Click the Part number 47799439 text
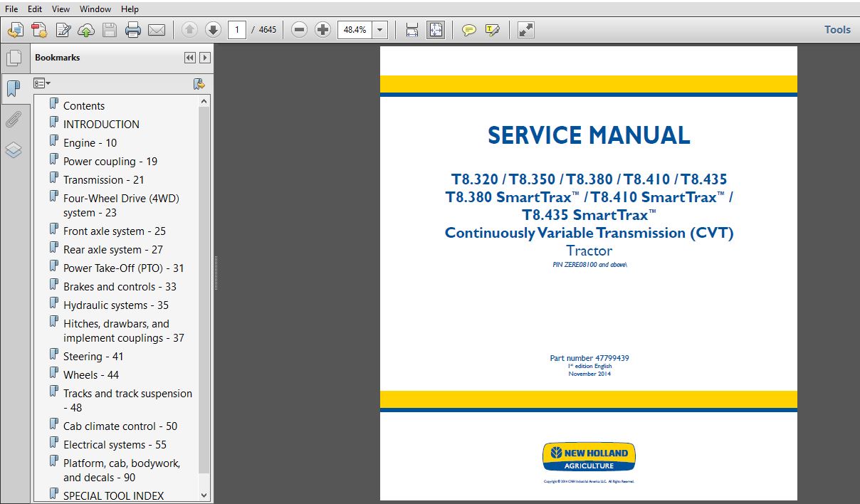The height and width of the screenshot is (504, 860). (589, 358)
